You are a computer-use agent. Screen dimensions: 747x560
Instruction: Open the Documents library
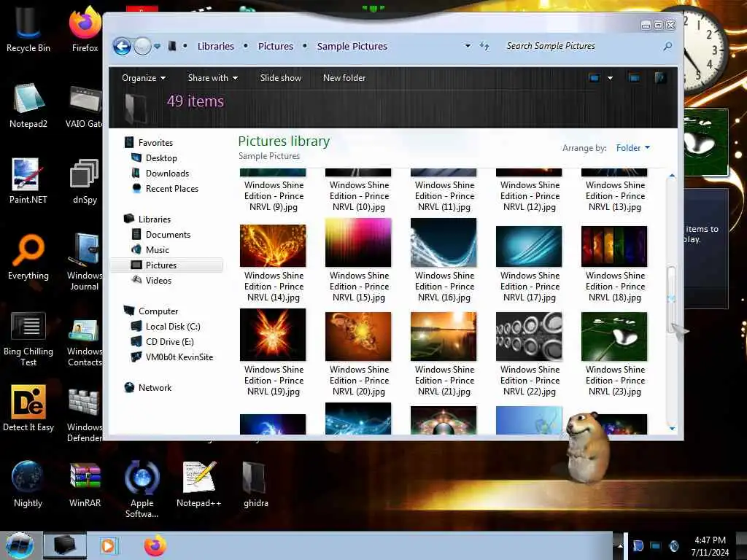point(168,234)
